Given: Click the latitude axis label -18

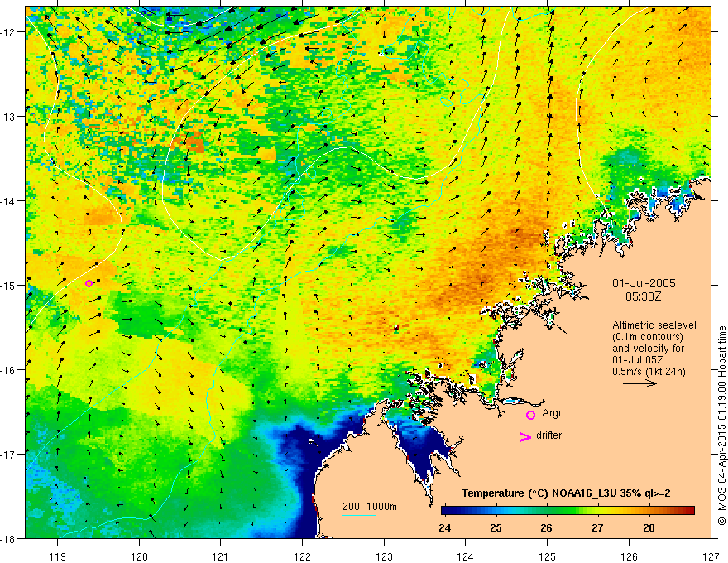Looking at the screenshot, I should [8, 538].
